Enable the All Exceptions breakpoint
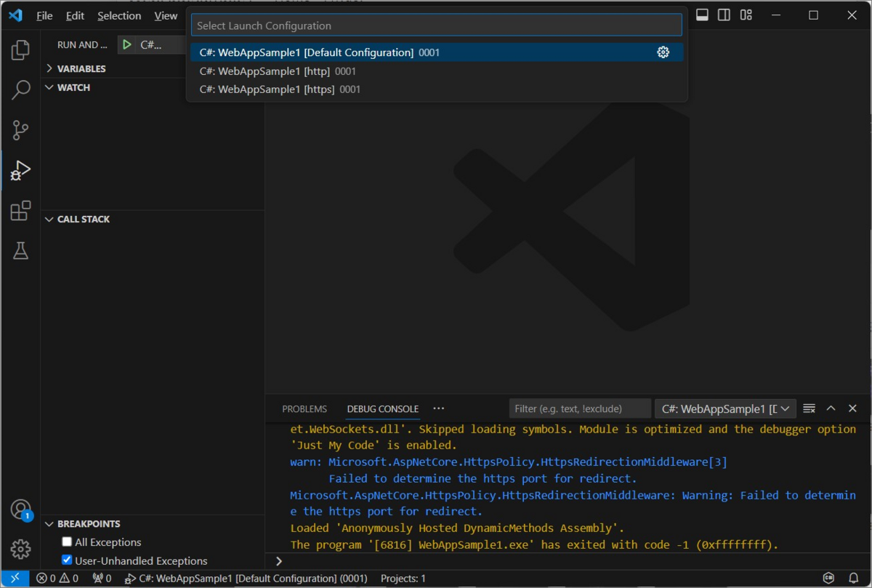The width and height of the screenshot is (872, 588). point(67,542)
